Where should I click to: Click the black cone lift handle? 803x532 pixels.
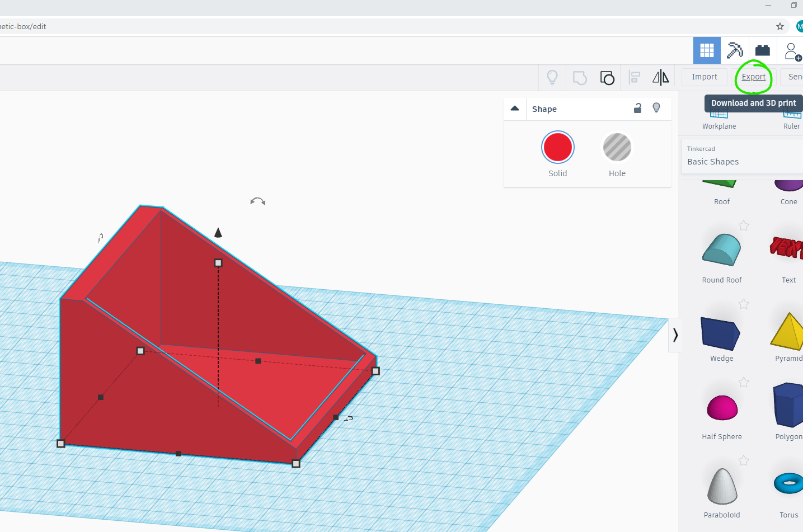pos(218,232)
